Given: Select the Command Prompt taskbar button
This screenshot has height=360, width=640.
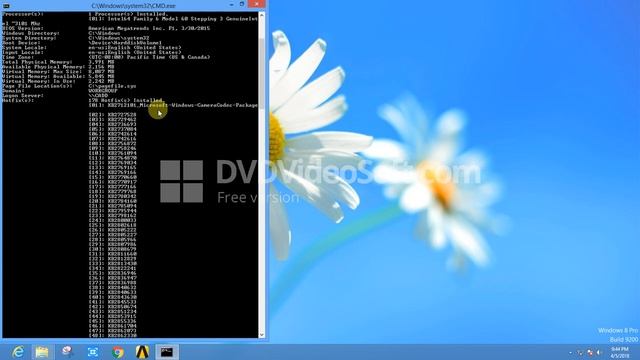Looking at the screenshot, I should pos(167,352).
